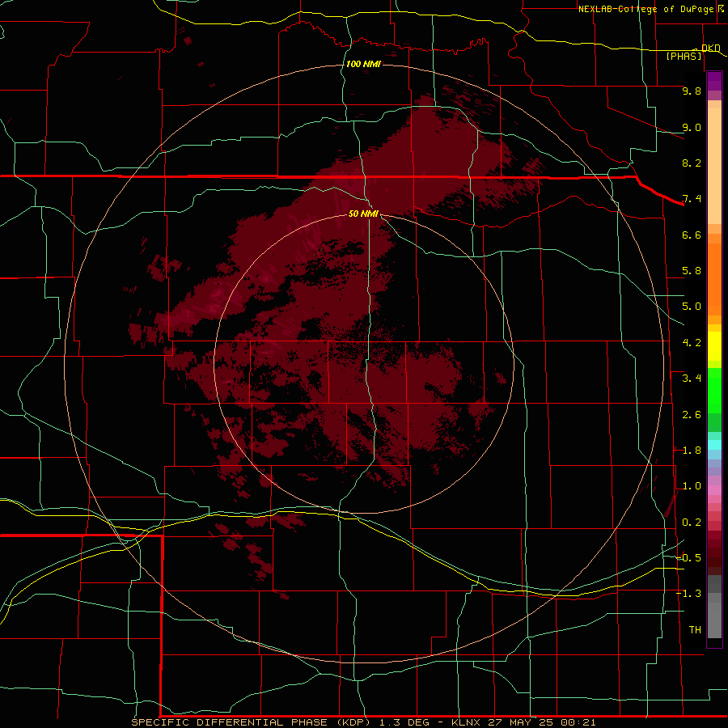Click the yellow segment of the color bar
Screen dimensions: 728x728
[x=714, y=346]
